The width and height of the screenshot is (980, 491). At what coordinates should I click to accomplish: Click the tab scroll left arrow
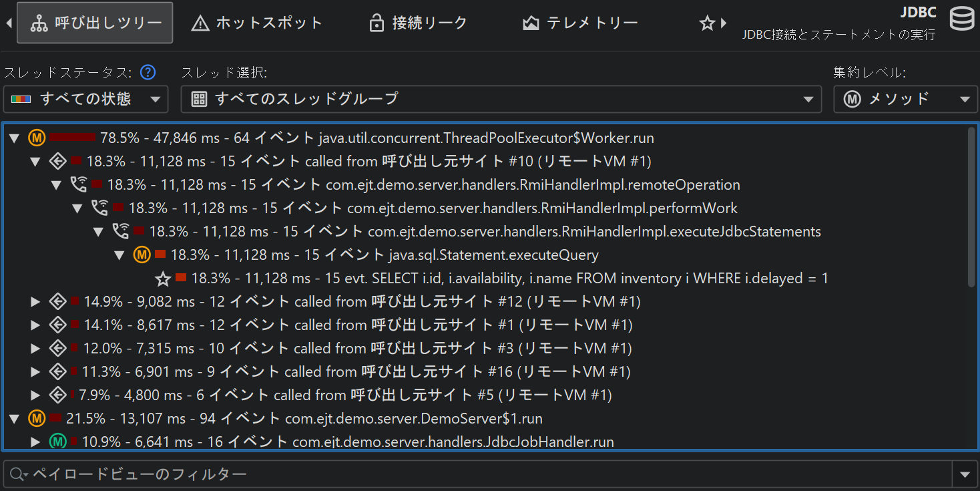click(x=9, y=23)
